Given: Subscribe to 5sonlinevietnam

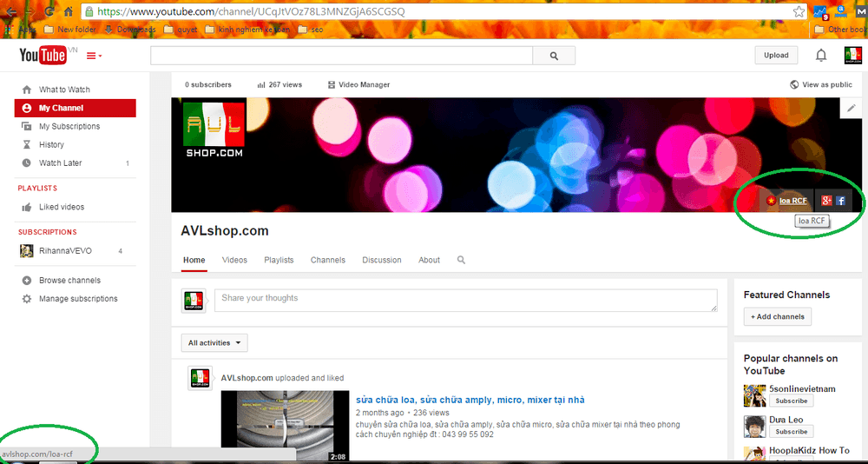Looking at the screenshot, I should [791, 401].
